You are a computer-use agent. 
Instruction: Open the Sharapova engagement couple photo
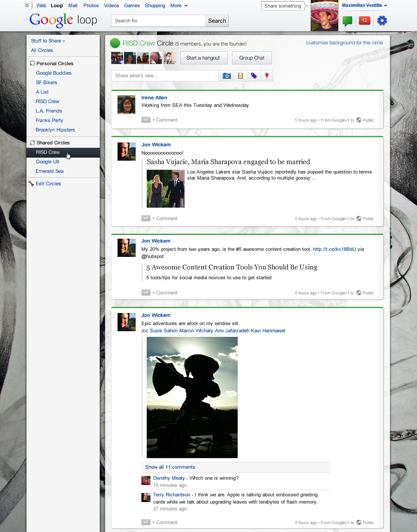166,189
